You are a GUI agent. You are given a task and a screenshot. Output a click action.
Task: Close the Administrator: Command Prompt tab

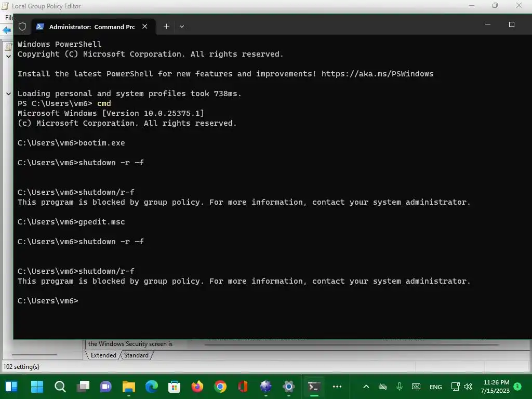(145, 26)
